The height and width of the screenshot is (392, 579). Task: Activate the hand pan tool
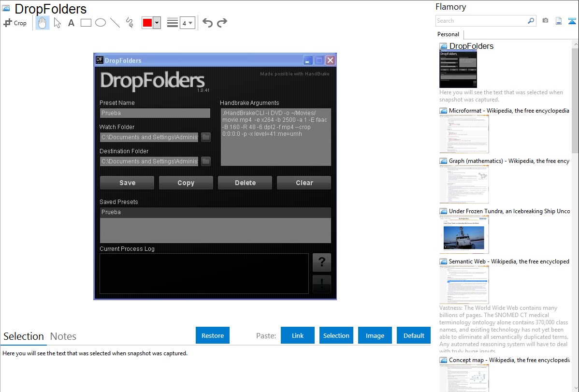(x=42, y=23)
